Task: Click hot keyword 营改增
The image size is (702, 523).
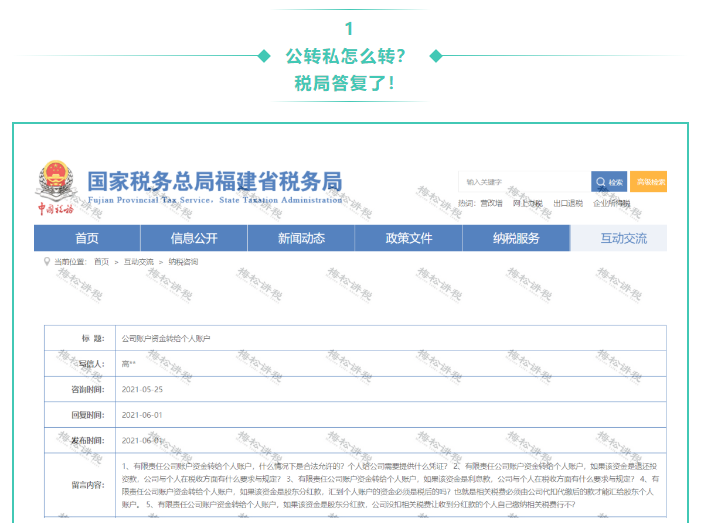Action: pos(490,204)
